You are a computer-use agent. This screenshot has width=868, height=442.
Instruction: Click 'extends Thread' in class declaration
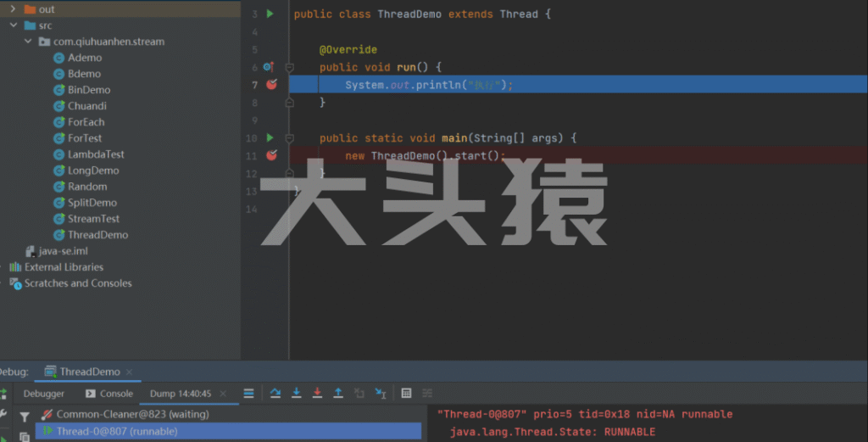[492, 14]
